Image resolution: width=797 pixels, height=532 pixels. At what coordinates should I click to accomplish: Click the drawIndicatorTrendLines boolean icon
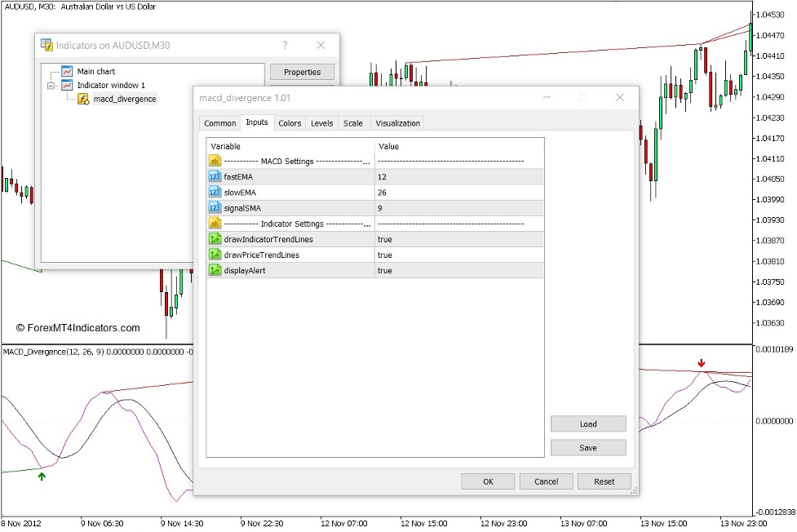point(215,239)
